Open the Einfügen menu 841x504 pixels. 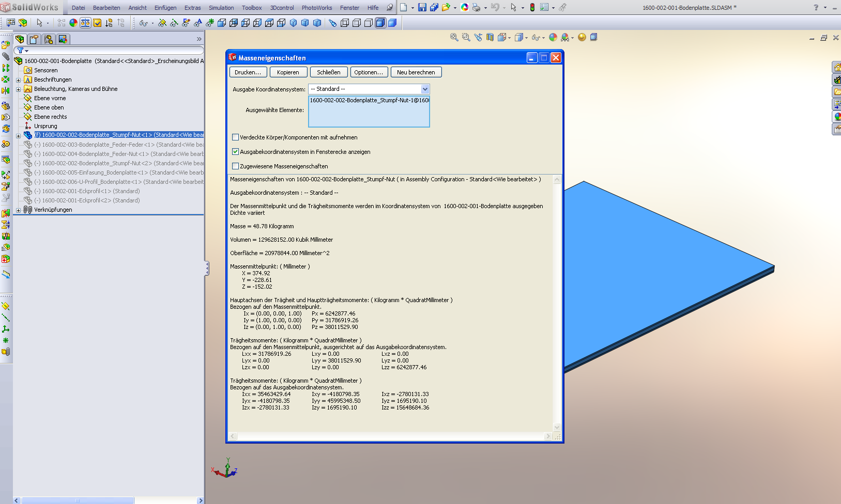tap(165, 8)
